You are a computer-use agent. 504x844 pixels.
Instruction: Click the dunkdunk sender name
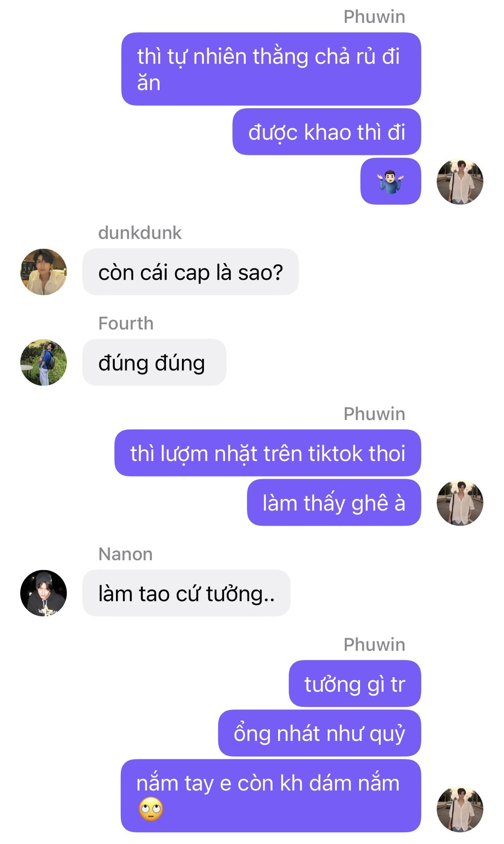click(x=140, y=233)
